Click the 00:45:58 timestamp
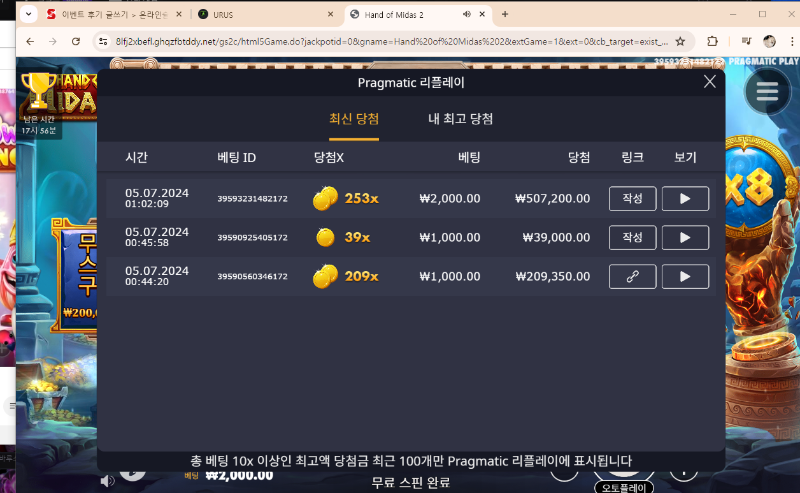This screenshot has width=800, height=493. 146,243
